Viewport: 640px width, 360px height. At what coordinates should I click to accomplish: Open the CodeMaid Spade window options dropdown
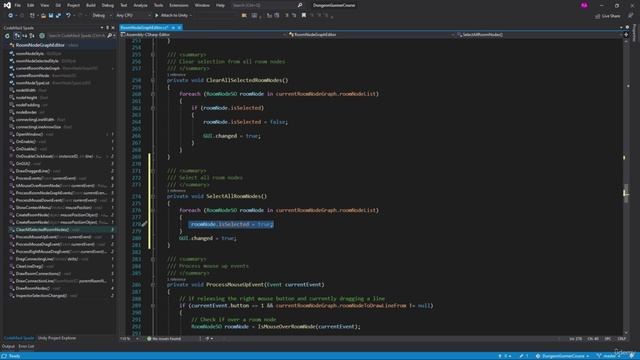tap(102, 28)
